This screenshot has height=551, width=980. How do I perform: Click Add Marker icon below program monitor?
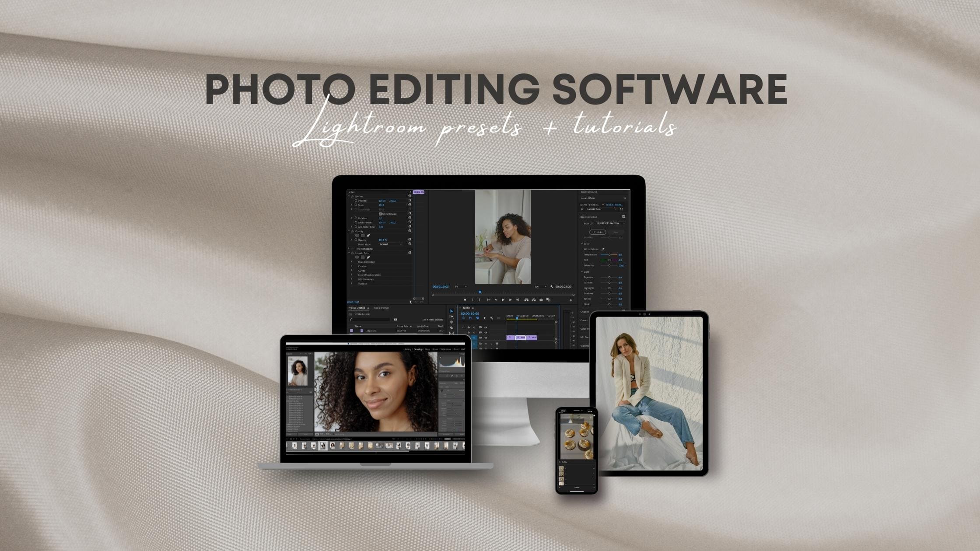[465, 300]
